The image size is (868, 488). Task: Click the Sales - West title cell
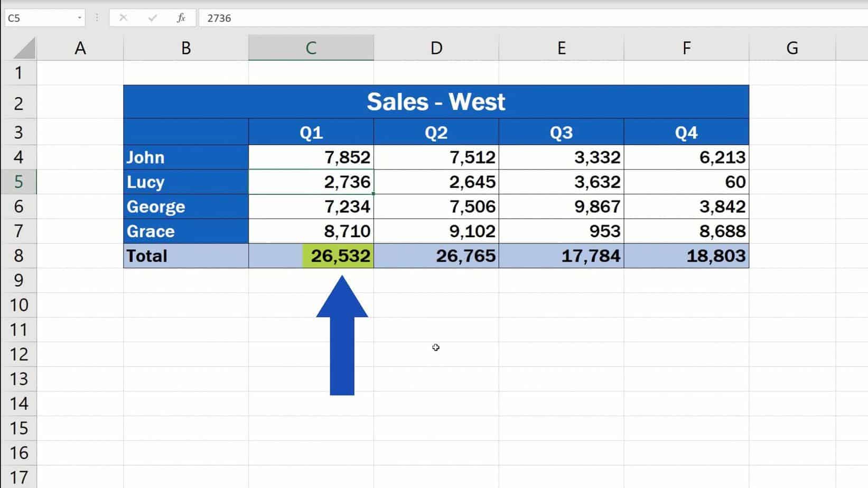(436, 101)
